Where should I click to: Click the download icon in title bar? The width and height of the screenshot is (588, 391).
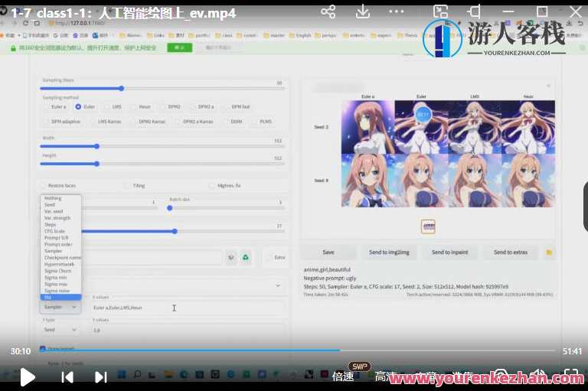click(x=365, y=11)
